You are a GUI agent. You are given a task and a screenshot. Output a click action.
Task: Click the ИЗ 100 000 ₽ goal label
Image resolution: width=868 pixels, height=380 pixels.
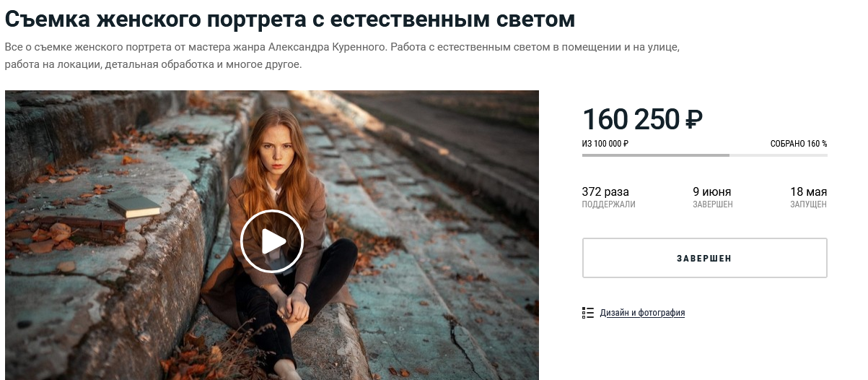pos(605,144)
